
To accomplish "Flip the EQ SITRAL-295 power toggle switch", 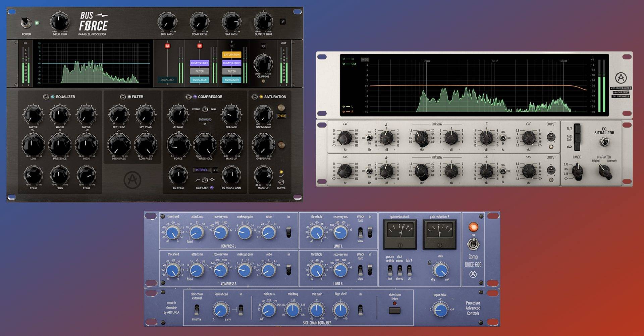I will pos(604,142).
